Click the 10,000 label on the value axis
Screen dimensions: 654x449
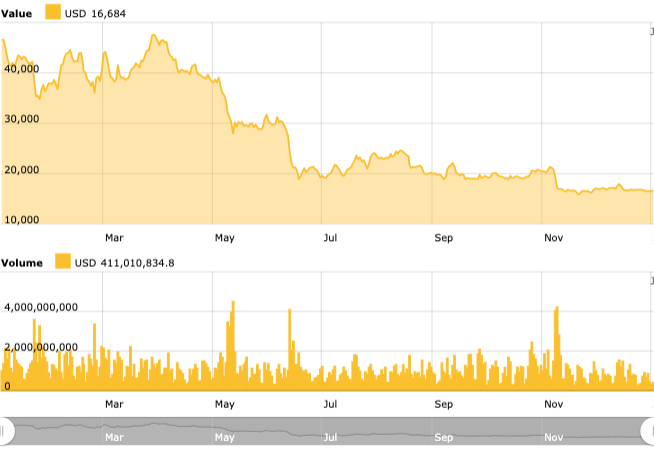[x=21, y=219]
